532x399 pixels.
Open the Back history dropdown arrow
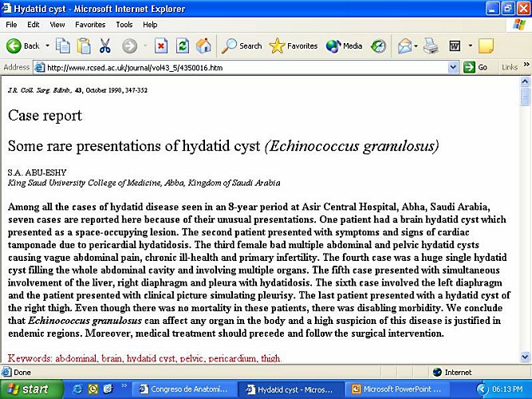coord(48,45)
